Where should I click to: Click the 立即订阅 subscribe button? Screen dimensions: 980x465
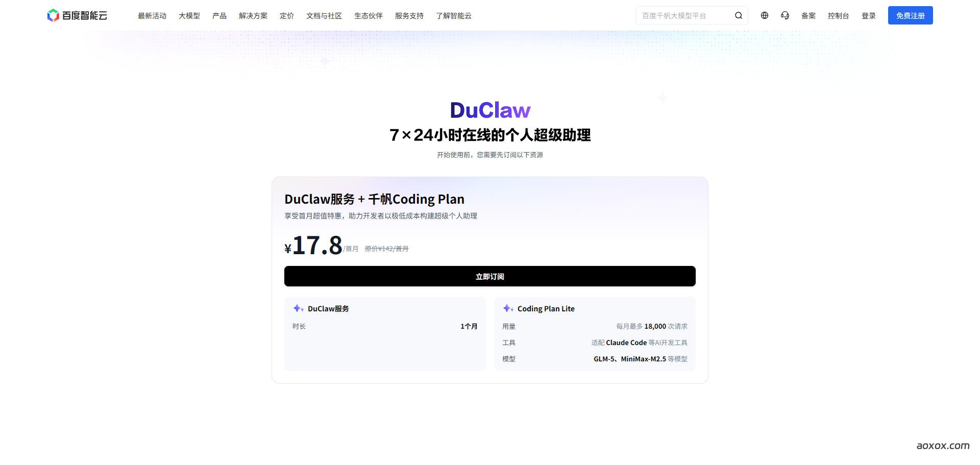pos(489,276)
